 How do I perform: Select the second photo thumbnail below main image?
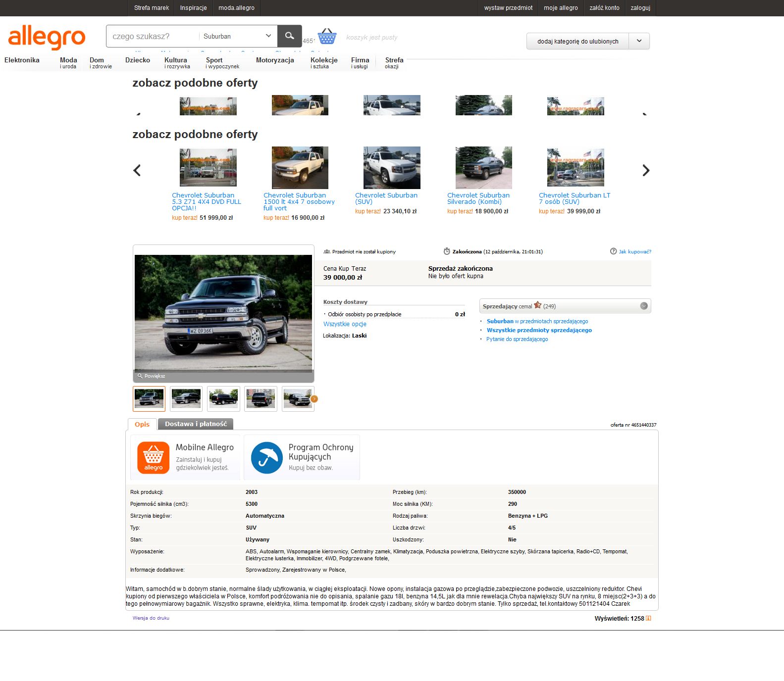click(x=186, y=399)
